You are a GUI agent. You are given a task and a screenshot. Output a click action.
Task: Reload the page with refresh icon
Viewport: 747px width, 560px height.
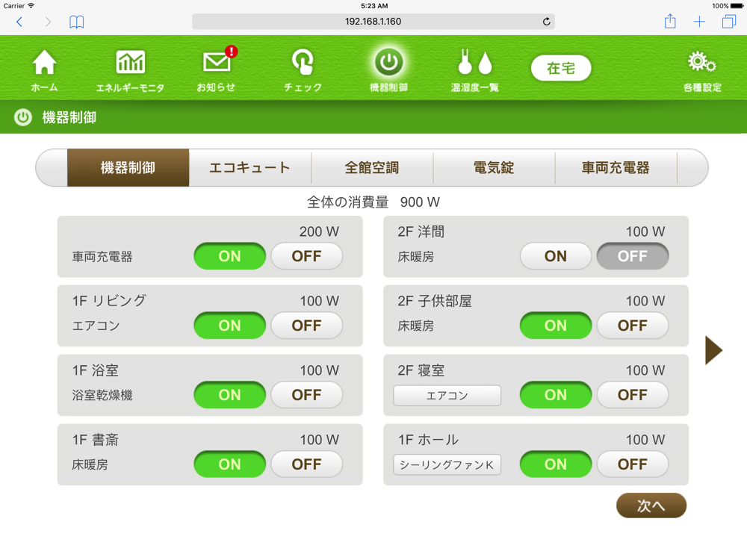point(547,22)
